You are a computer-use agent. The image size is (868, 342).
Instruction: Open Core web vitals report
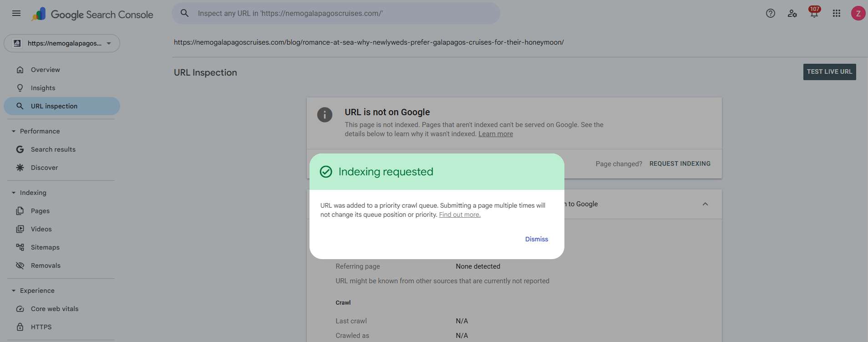point(54,309)
